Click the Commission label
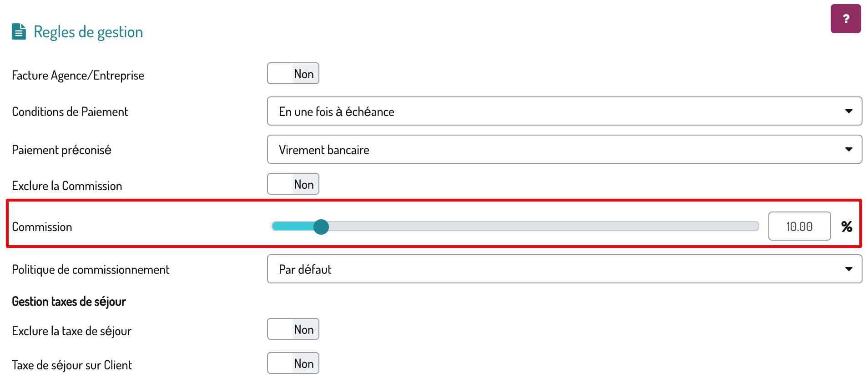Viewport: 868px width, 383px height. click(42, 227)
